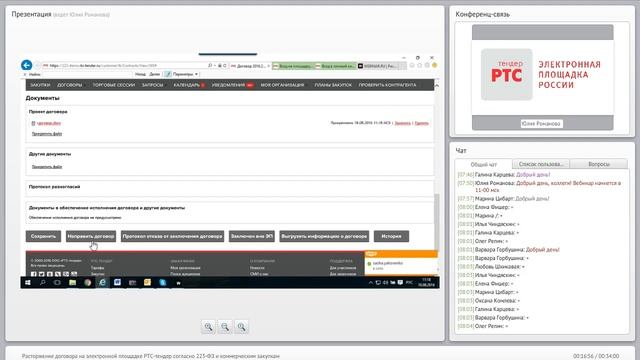Click the Заключен вне ЭП button
Screen dimensions: 640x360
(251, 236)
